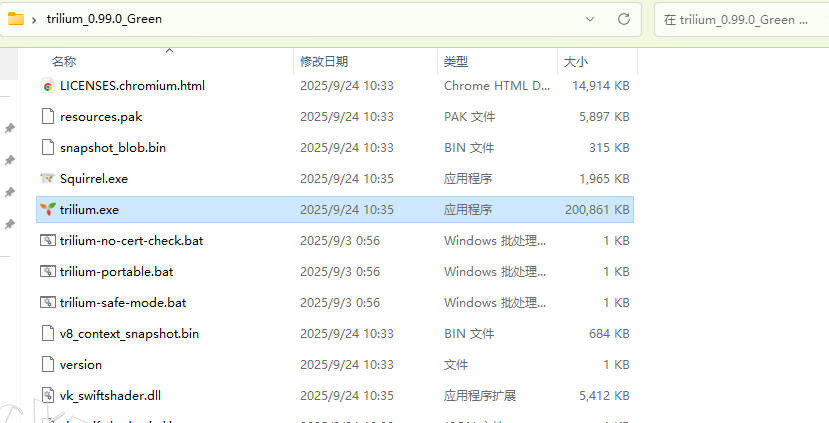This screenshot has width=829, height=423.
Task: Select the file v8_context_snapshot.bin
Action: click(129, 334)
